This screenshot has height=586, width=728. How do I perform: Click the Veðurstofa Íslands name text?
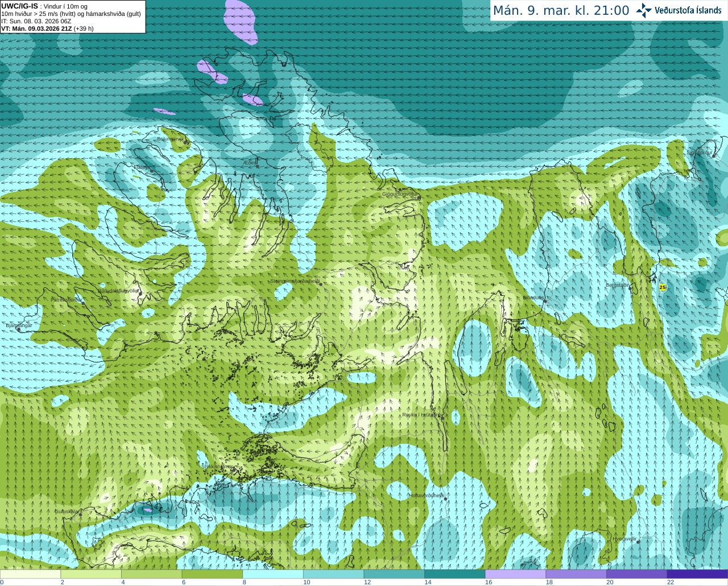point(688,10)
